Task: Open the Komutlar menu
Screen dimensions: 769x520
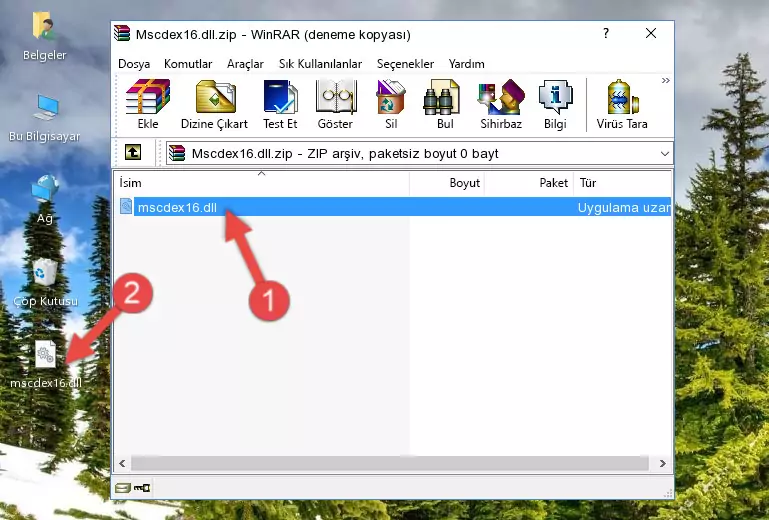Action: tap(188, 64)
